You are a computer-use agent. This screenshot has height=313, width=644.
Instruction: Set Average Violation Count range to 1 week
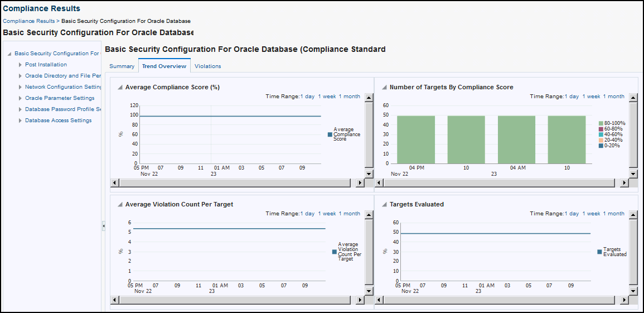[x=327, y=214]
